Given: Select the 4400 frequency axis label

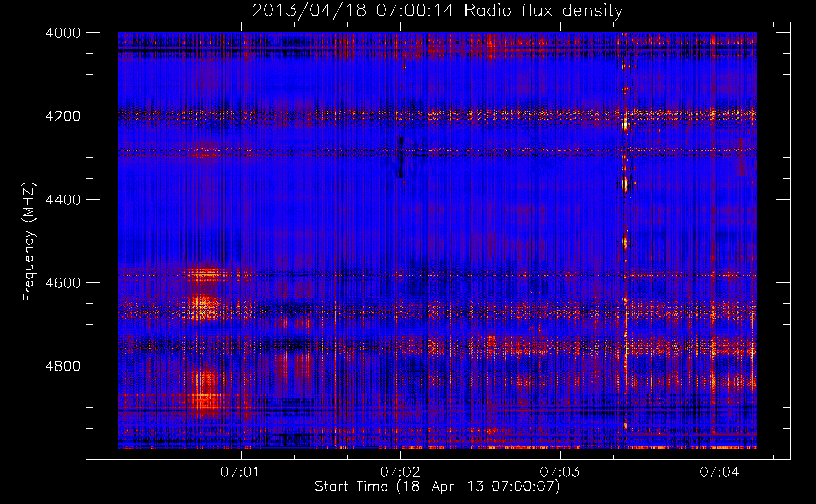Looking at the screenshot, I should [63, 200].
